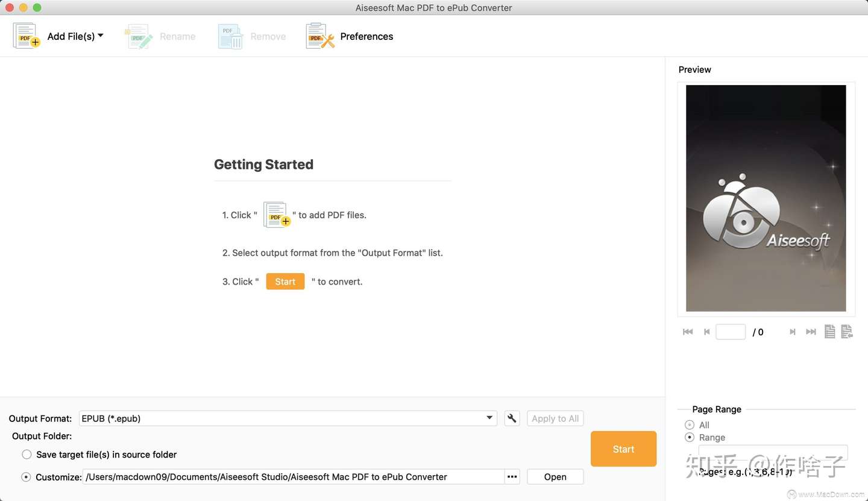
Task: Click the "Output Format:" label
Action: (x=40, y=418)
